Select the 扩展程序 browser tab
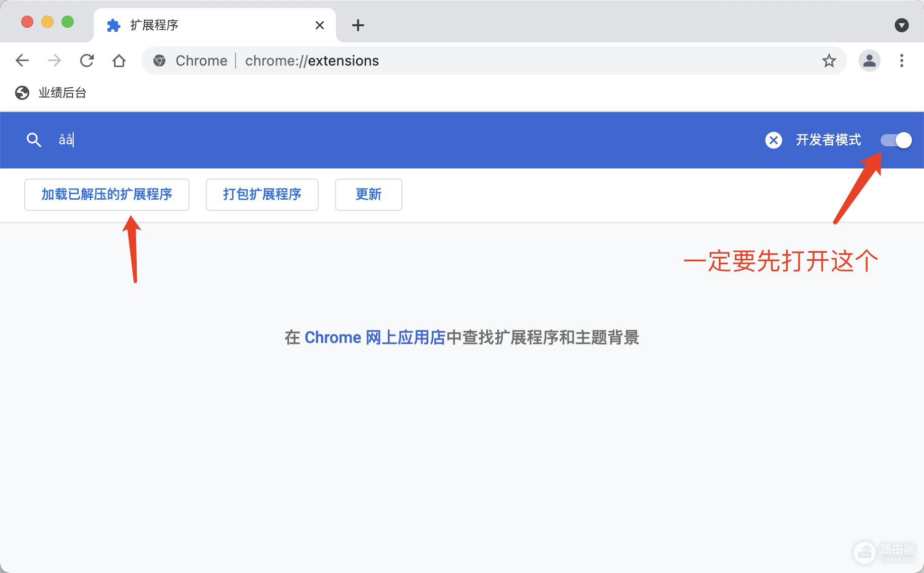924x573 pixels. click(x=215, y=25)
